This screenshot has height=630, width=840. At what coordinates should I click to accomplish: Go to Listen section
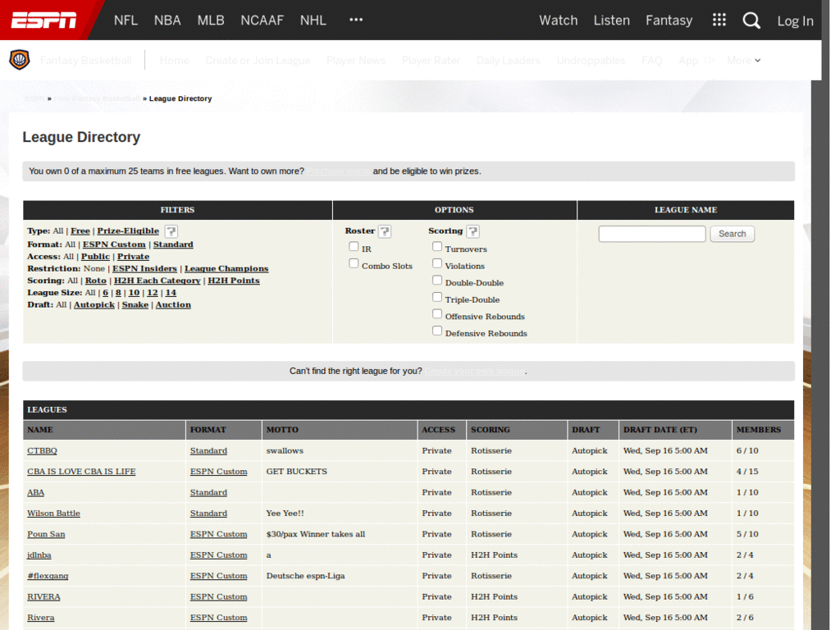(x=611, y=21)
